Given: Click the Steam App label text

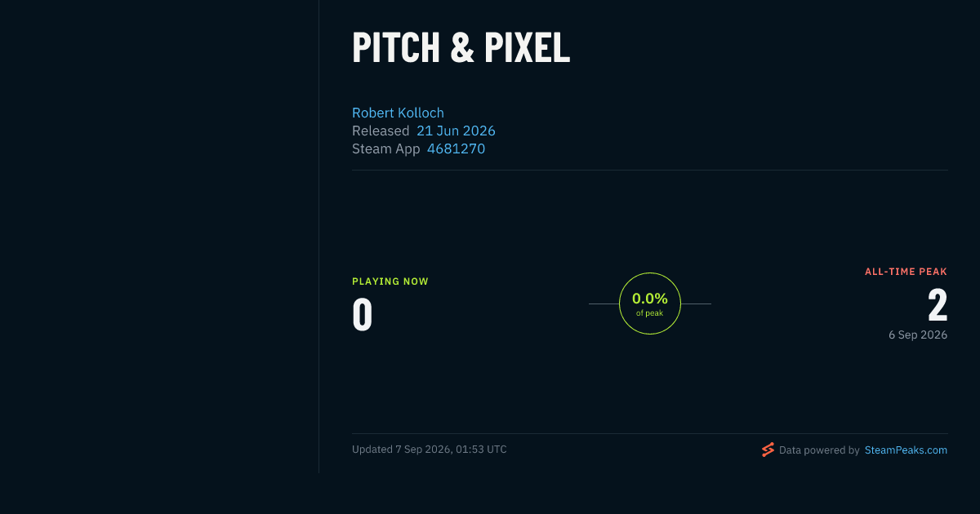Looking at the screenshot, I should [386, 148].
